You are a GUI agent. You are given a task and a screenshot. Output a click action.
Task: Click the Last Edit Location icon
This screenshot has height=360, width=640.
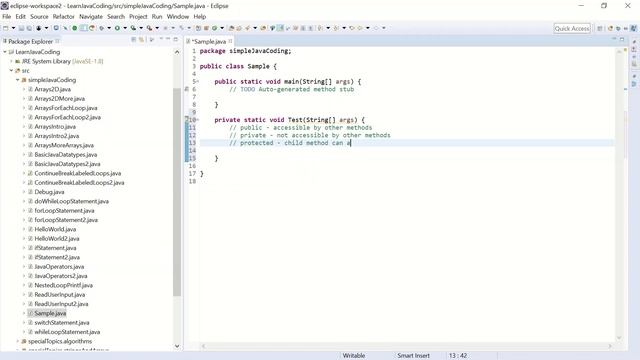point(352,28)
